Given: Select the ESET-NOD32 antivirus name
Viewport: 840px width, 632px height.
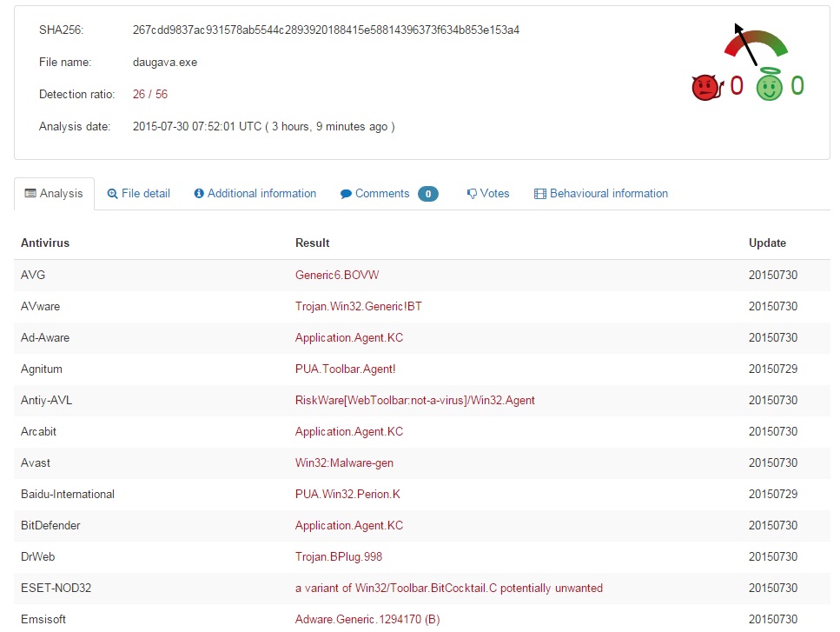Looking at the screenshot, I should click(56, 588).
